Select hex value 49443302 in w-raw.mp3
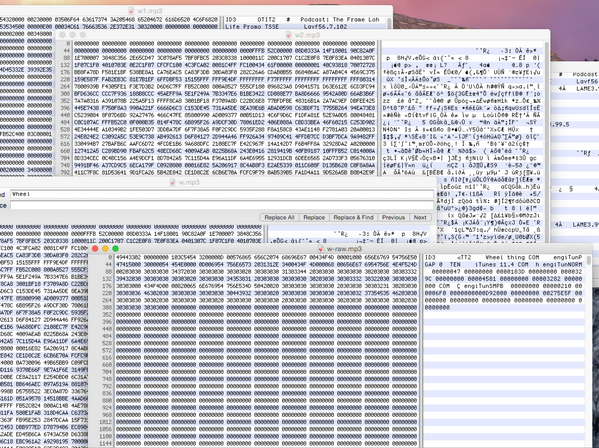Screen dimensions: 599x448 click(128, 257)
